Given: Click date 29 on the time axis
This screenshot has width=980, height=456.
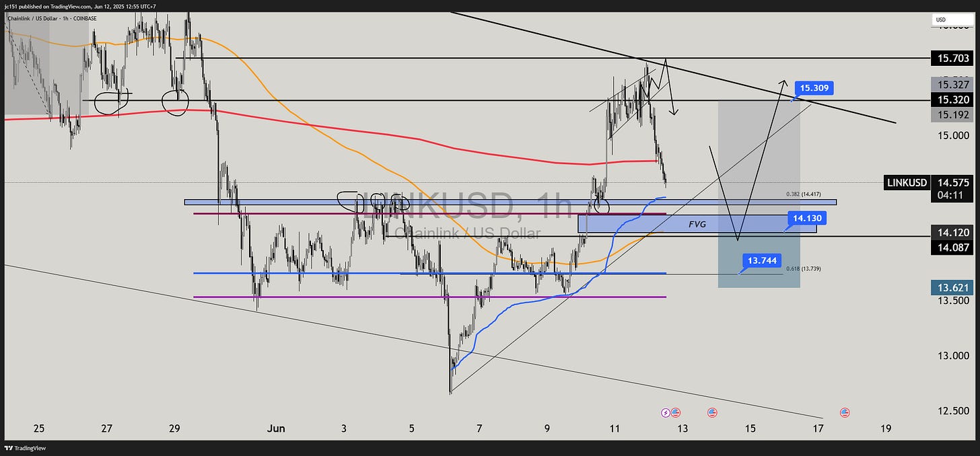Looking at the screenshot, I should coord(174,428).
